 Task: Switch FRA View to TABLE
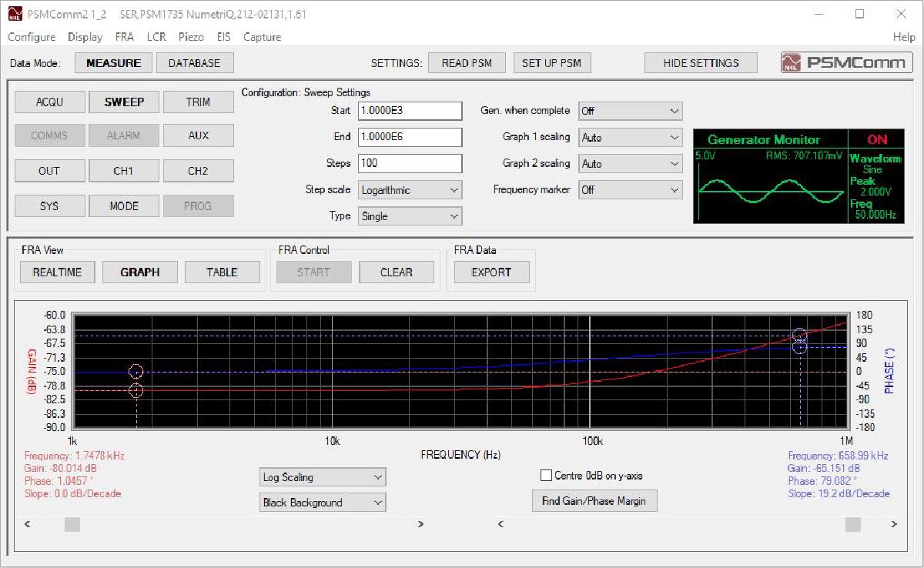223,272
